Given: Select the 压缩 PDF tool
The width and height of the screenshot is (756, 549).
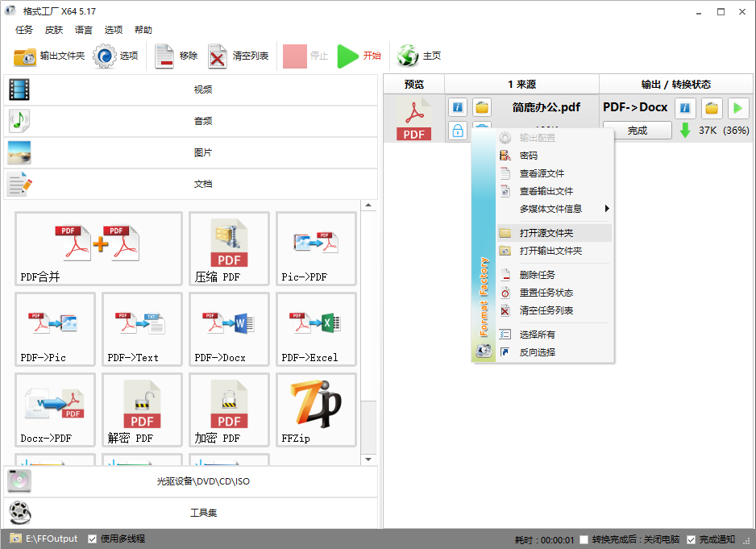Looking at the screenshot, I should pos(229,248).
